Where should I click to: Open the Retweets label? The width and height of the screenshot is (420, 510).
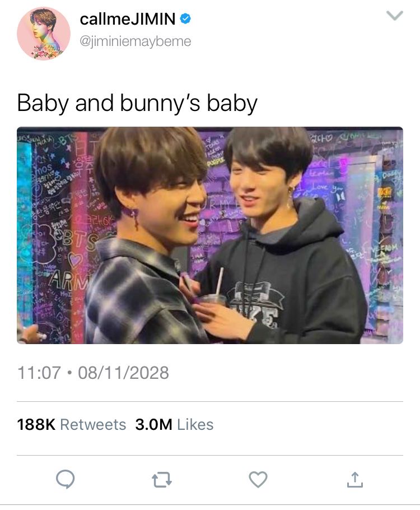(93, 424)
